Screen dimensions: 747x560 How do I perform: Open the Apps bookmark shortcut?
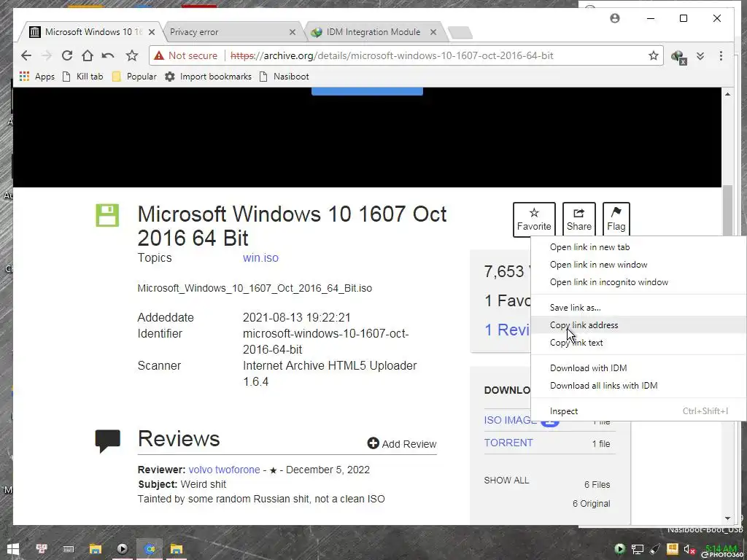tap(37, 76)
